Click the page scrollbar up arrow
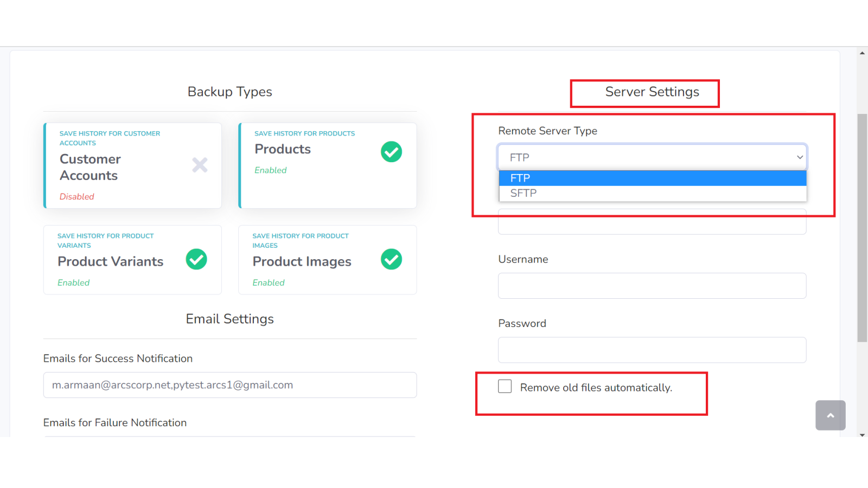 (862, 53)
